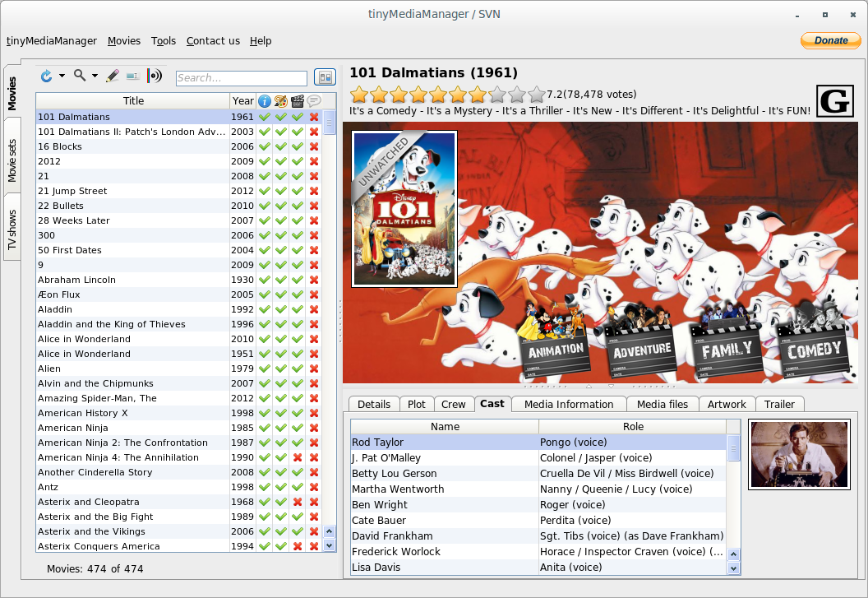Click the cast table Name column header

[x=445, y=427]
